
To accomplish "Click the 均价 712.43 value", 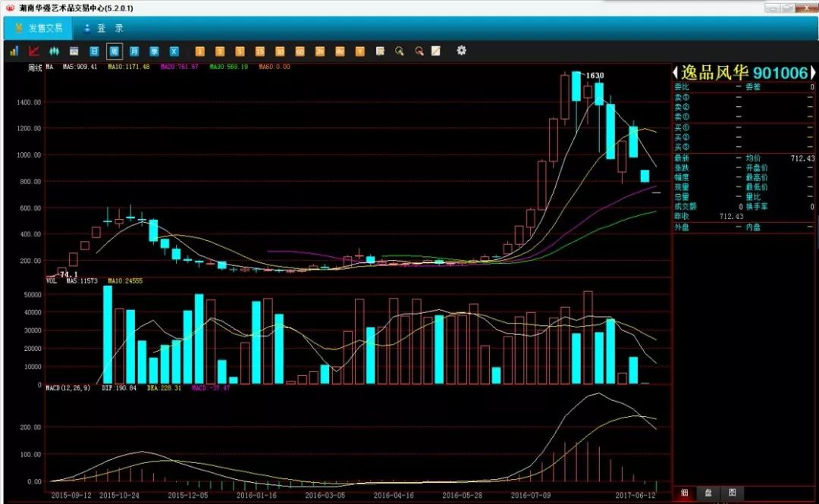I will (x=802, y=158).
